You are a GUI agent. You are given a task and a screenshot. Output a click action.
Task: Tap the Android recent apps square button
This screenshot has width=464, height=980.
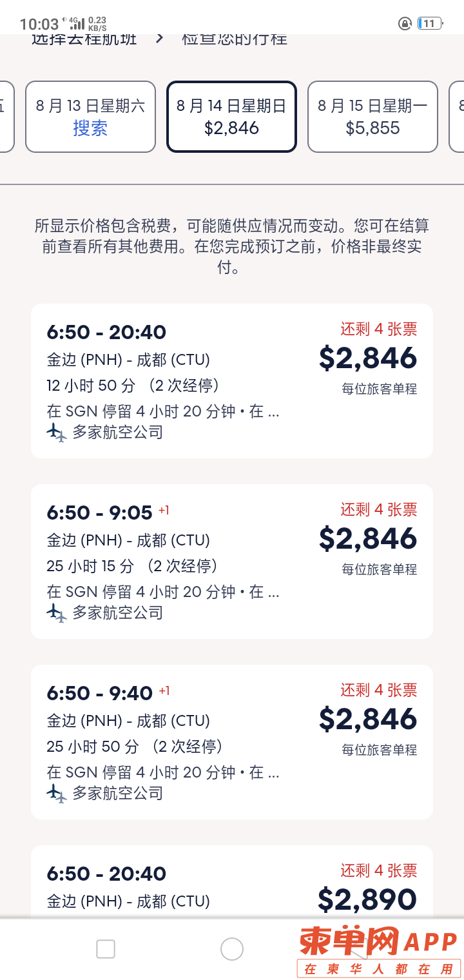(x=106, y=949)
